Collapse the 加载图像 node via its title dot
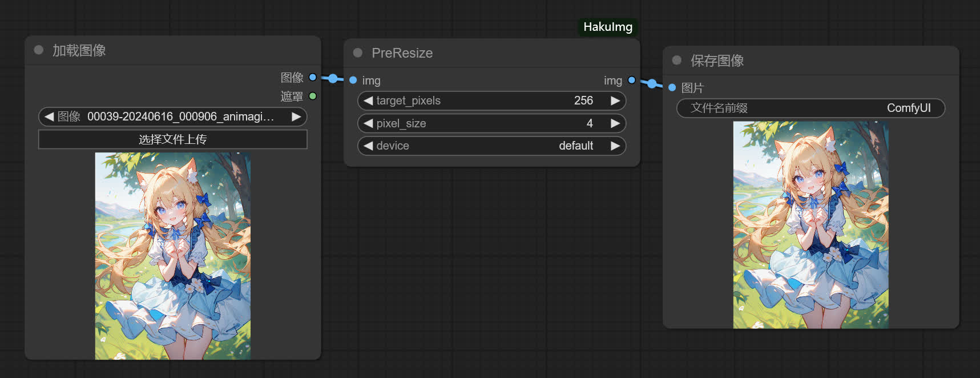This screenshot has height=378, width=980. coord(39,50)
